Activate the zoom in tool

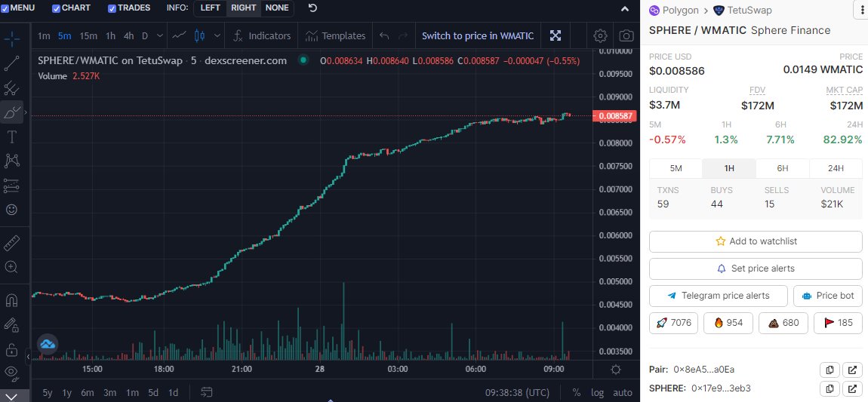[x=11, y=267]
